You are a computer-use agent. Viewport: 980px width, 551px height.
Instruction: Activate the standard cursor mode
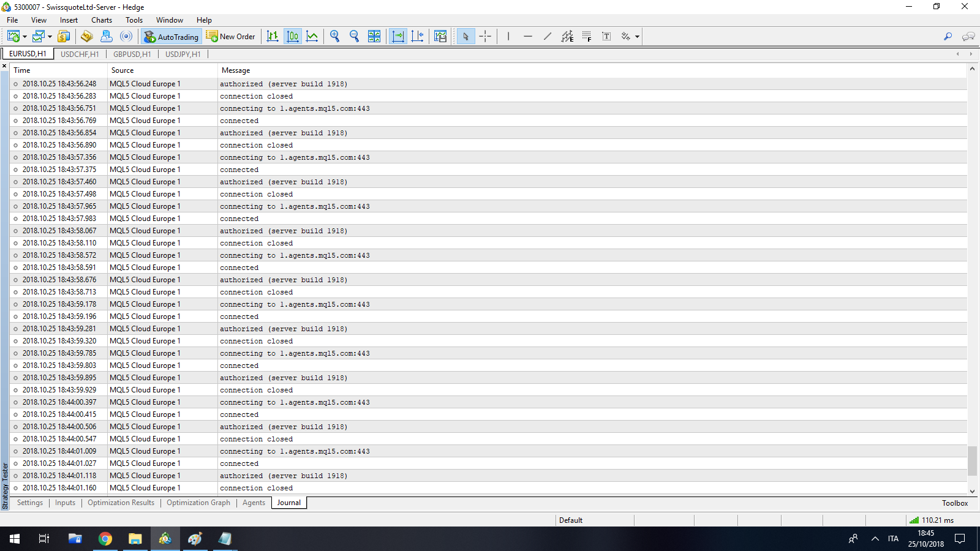(466, 37)
